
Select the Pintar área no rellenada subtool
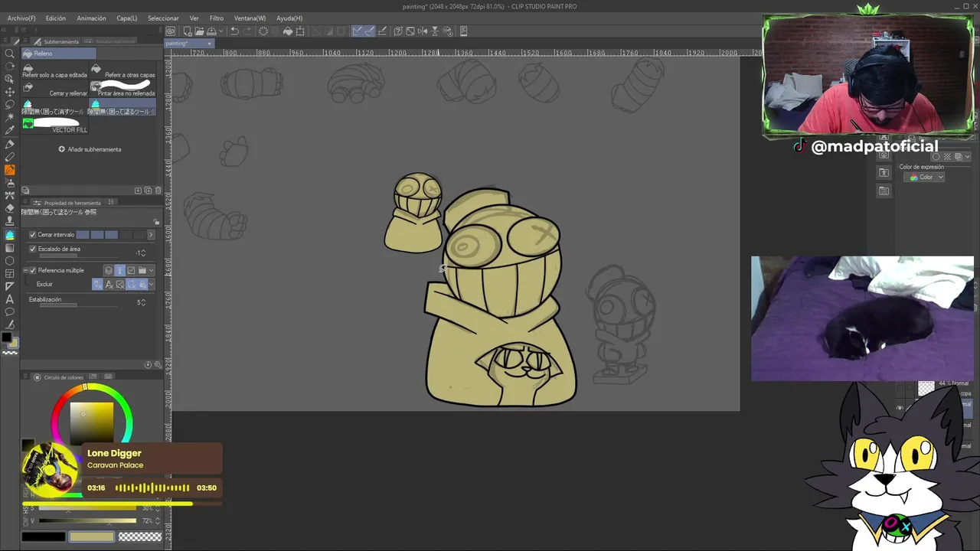point(123,90)
